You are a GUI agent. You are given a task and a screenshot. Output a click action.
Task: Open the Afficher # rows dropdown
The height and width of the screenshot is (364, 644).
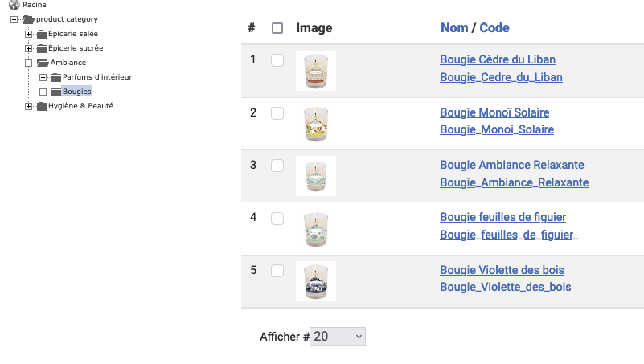[x=338, y=337]
